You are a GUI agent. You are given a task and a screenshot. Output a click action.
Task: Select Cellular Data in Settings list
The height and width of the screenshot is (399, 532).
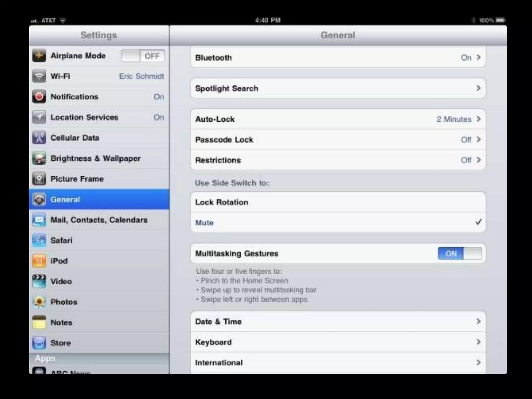[x=99, y=138]
